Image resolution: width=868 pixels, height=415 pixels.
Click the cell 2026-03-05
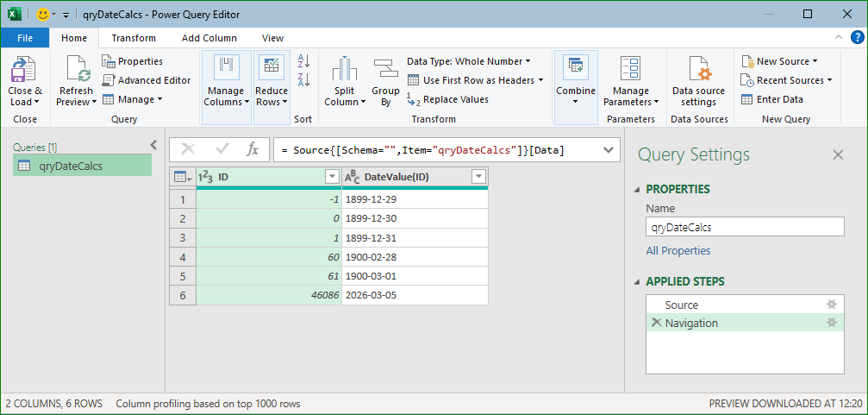(x=415, y=295)
